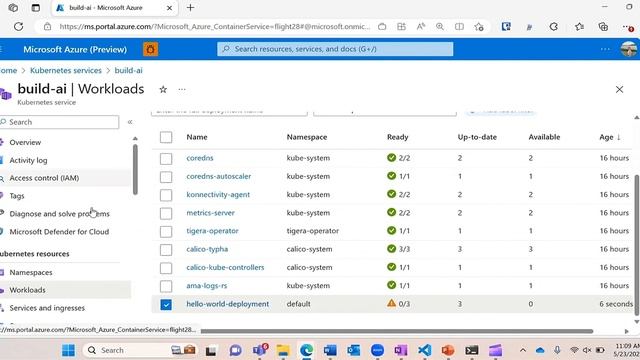Open a new browser tab
Screen dimensions: 640x360
click(x=190, y=7)
